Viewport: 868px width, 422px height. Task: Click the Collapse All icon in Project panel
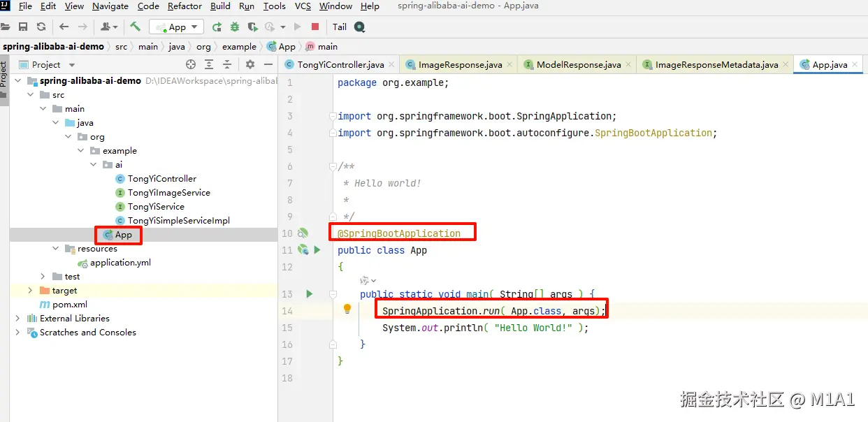click(x=227, y=64)
